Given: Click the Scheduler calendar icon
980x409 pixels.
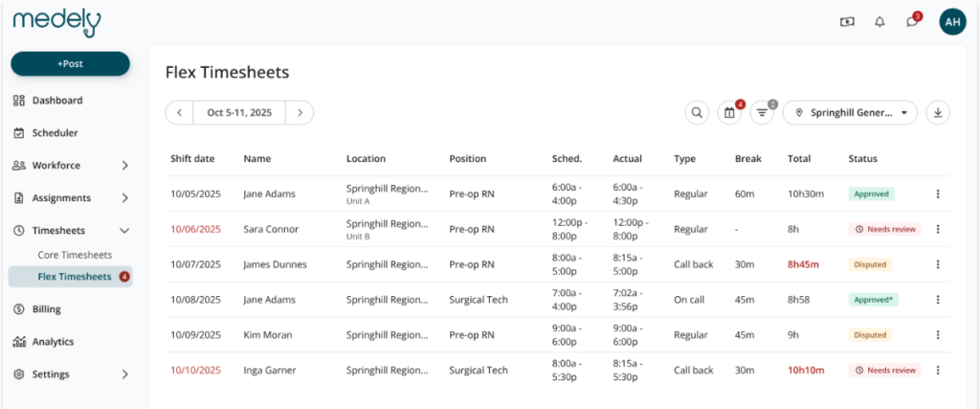Looking at the screenshot, I should tap(19, 132).
